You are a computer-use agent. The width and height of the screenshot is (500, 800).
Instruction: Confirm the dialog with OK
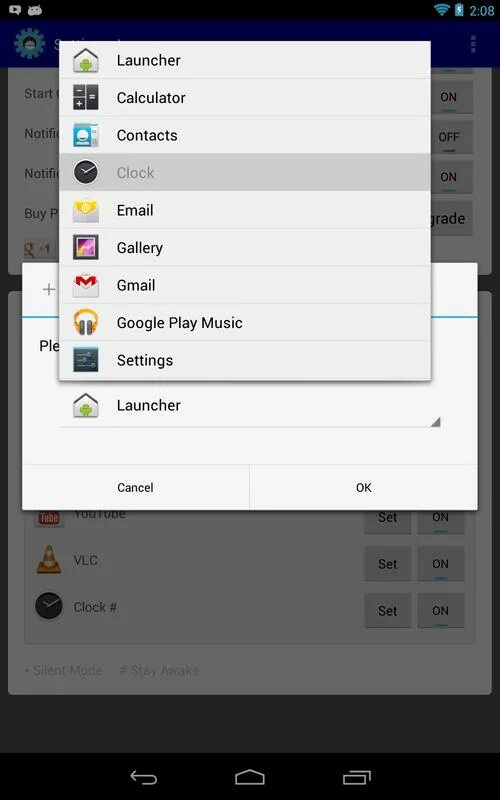(x=364, y=487)
